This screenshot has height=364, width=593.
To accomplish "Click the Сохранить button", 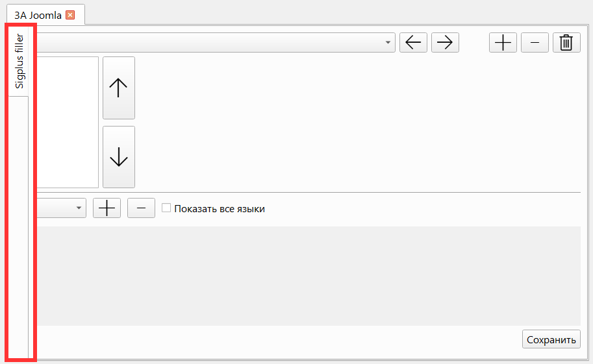I will point(551,339).
